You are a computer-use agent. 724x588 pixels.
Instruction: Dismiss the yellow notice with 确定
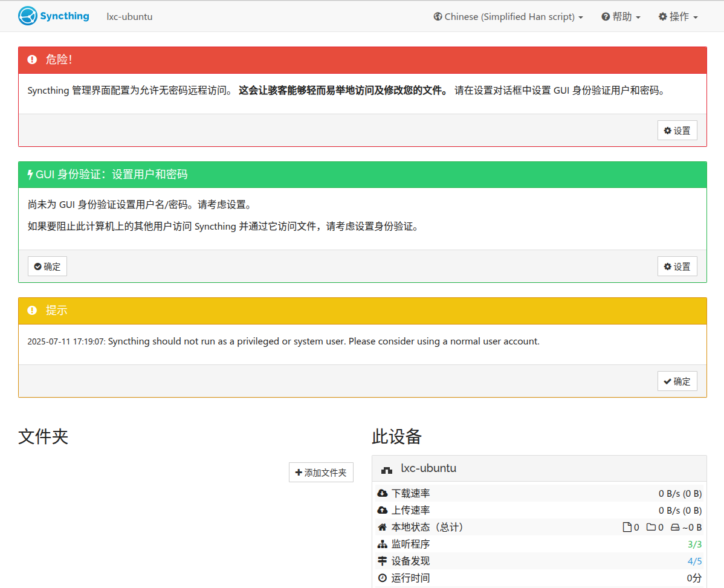point(677,381)
